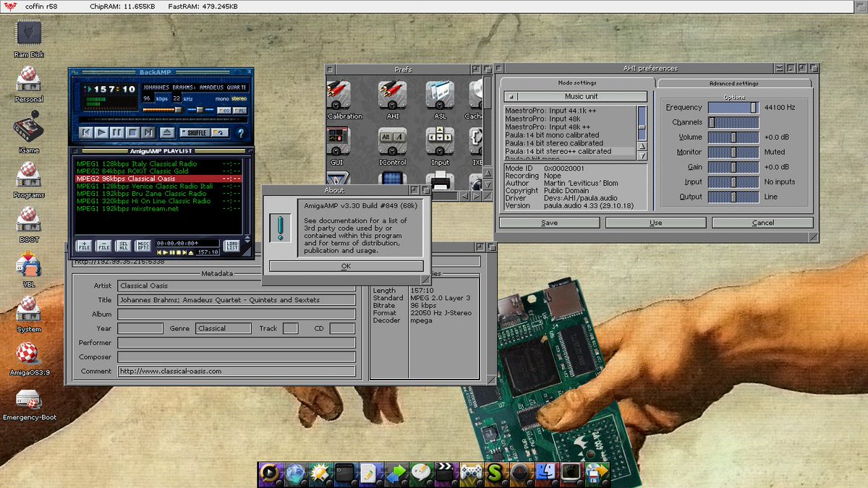Adjust the Gain slider in AHI preferences

733,167
